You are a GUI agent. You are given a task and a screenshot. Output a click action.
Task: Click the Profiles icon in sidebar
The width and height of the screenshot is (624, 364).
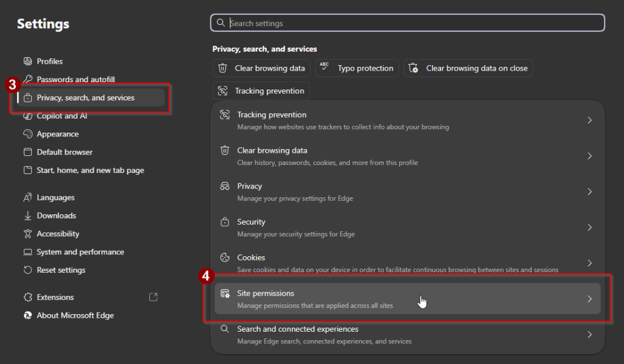(27, 61)
